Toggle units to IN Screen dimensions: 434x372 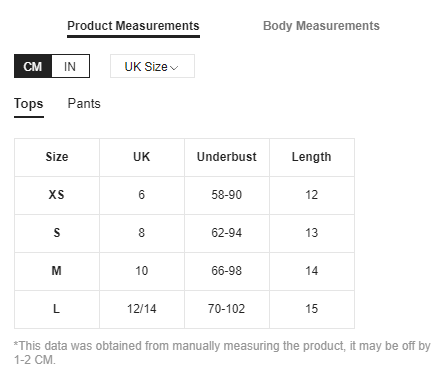coord(70,66)
